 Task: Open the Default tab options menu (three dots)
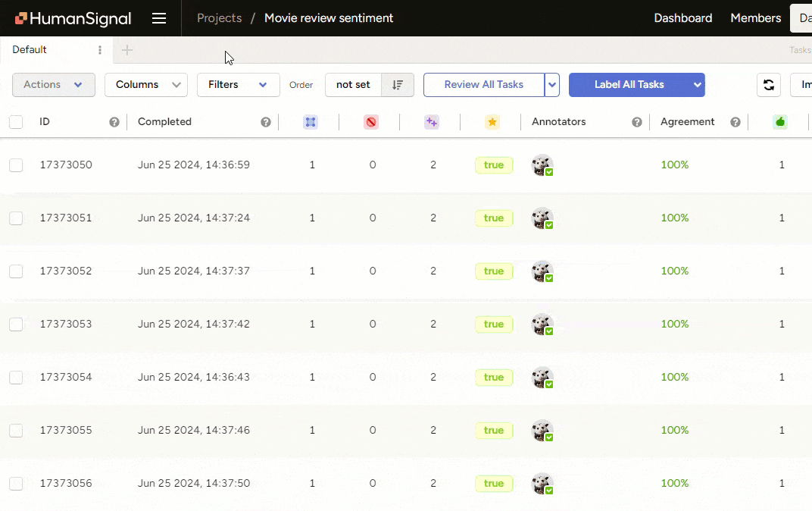click(x=100, y=50)
